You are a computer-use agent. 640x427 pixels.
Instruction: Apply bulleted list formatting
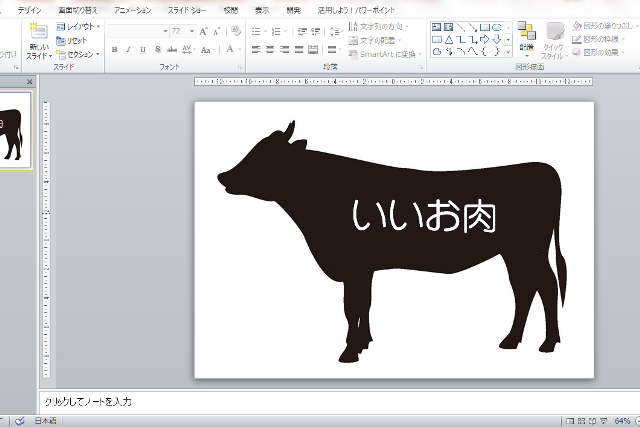click(256, 31)
